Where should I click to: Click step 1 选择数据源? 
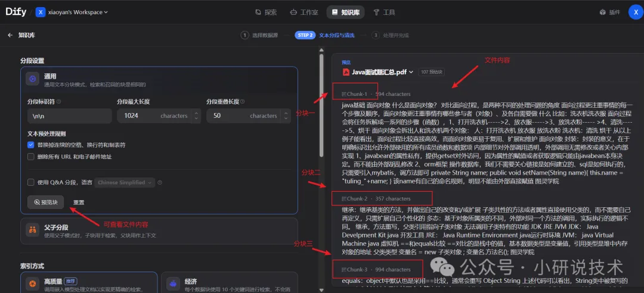click(x=259, y=35)
